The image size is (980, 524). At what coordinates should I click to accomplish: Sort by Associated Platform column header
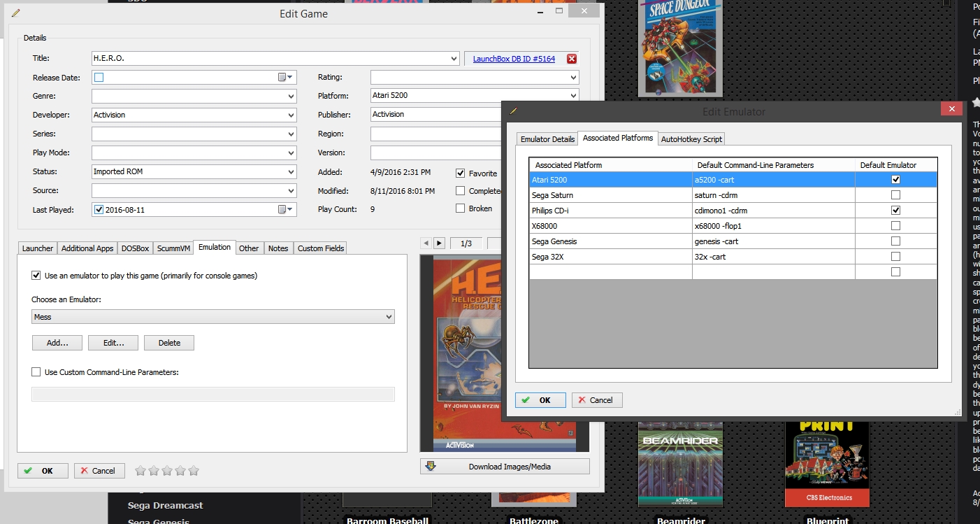tap(611, 165)
